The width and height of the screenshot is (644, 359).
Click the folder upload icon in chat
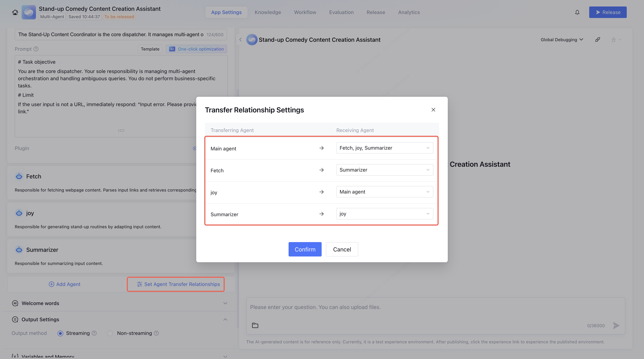tap(255, 325)
